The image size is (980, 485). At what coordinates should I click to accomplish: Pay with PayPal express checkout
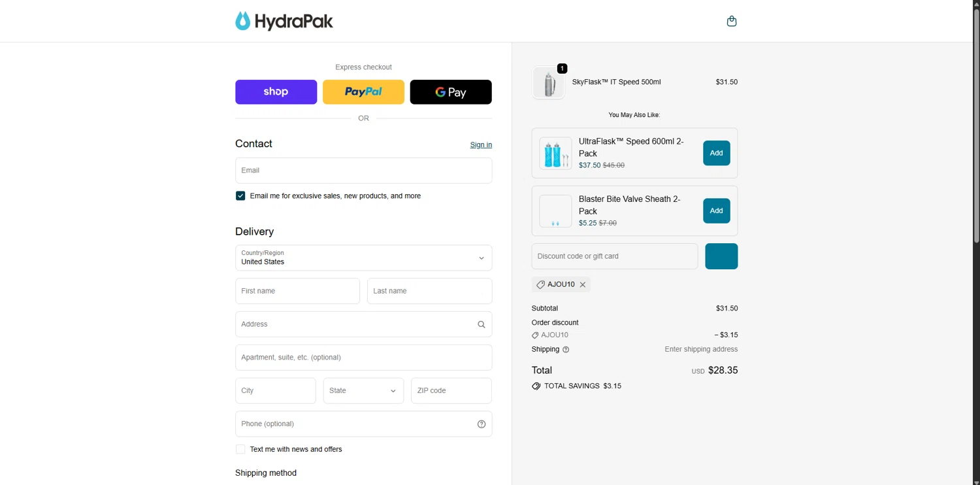pyautogui.click(x=363, y=92)
